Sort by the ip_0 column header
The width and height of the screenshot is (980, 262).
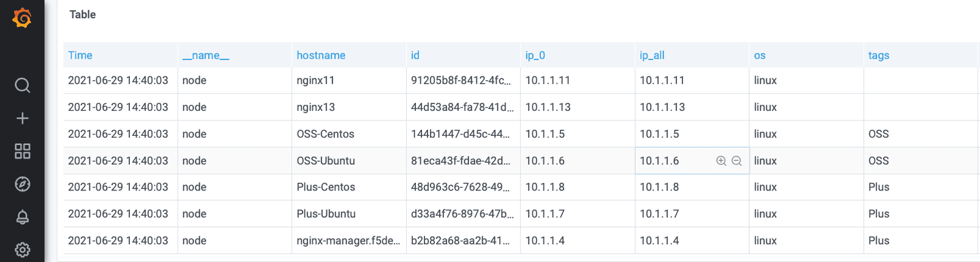pyautogui.click(x=535, y=55)
